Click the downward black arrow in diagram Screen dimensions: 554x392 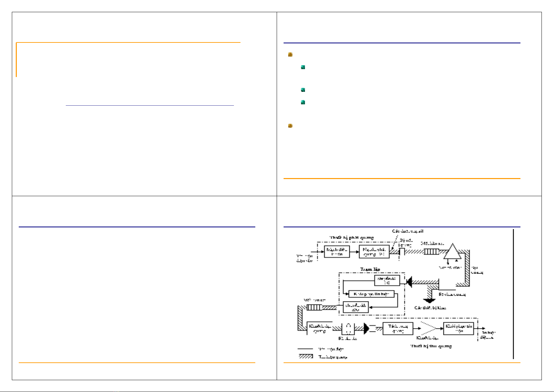point(429,301)
